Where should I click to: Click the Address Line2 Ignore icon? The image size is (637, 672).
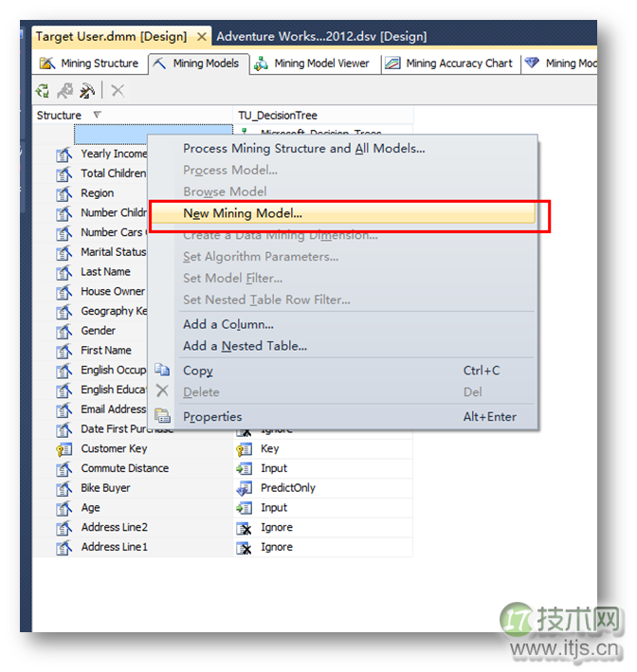point(245,528)
